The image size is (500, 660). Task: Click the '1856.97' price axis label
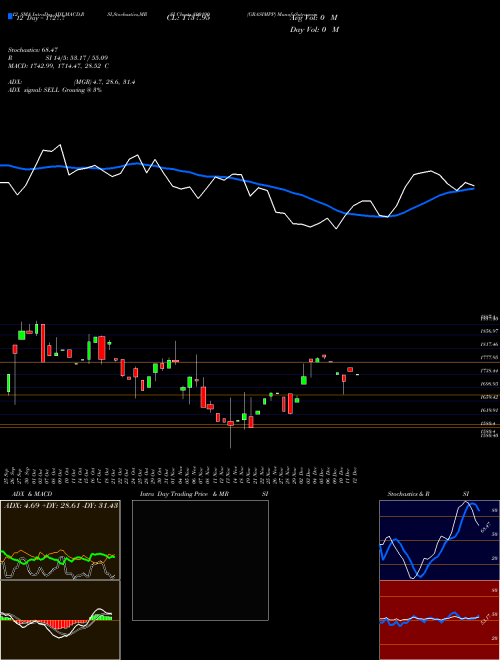point(489,331)
